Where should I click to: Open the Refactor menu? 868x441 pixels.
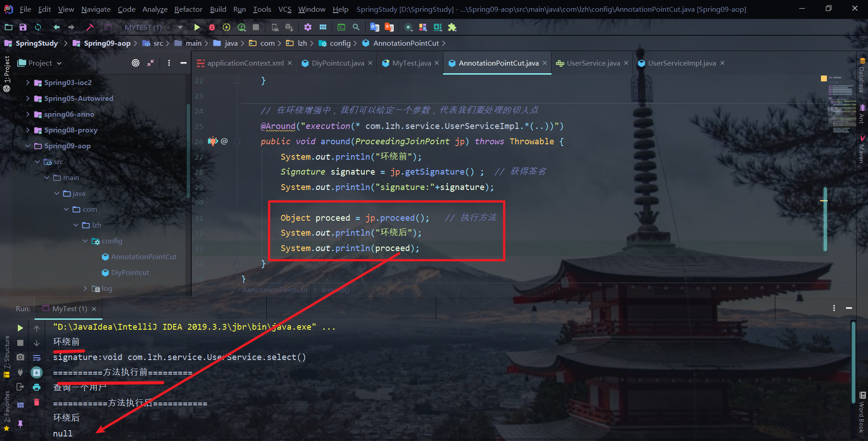tap(188, 9)
